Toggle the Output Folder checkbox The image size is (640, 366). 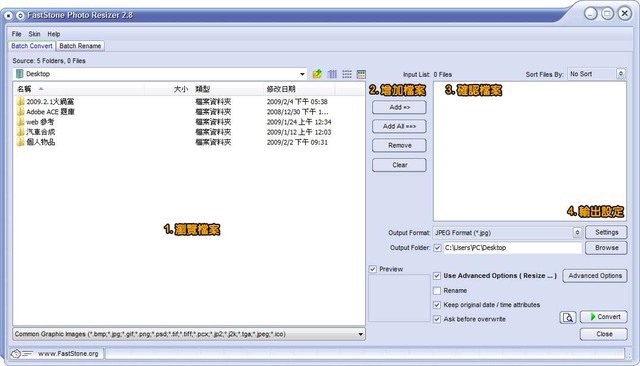(437, 248)
